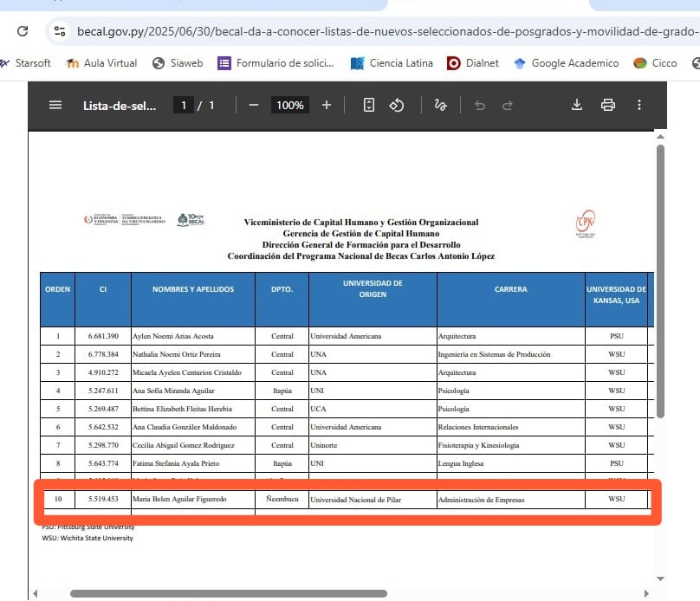Click the PDF page number field
The image size is (700, 601).
pyautogui.click(x=184, y=106)
